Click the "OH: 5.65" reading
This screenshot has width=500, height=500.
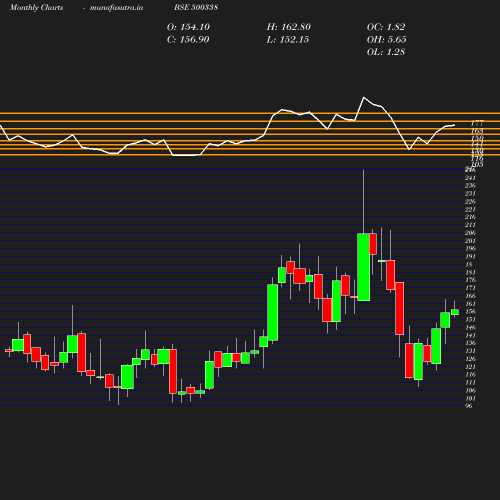(387, 40)
